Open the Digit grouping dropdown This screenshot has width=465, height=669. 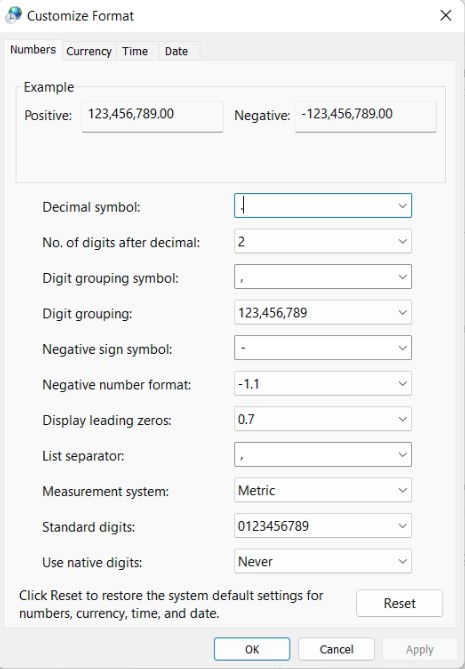pyautogui.click(x=323, y=312)
